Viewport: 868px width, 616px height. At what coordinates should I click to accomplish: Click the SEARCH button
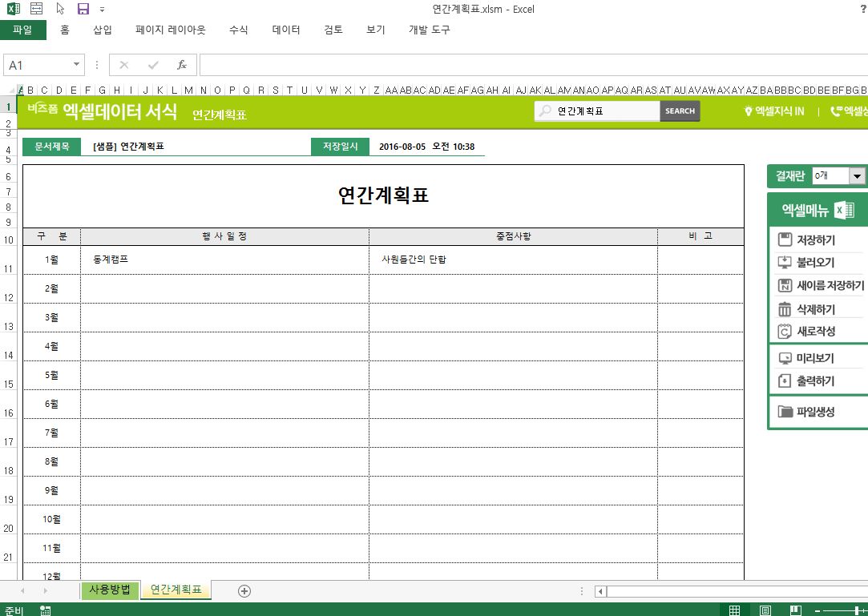point(680,111)
